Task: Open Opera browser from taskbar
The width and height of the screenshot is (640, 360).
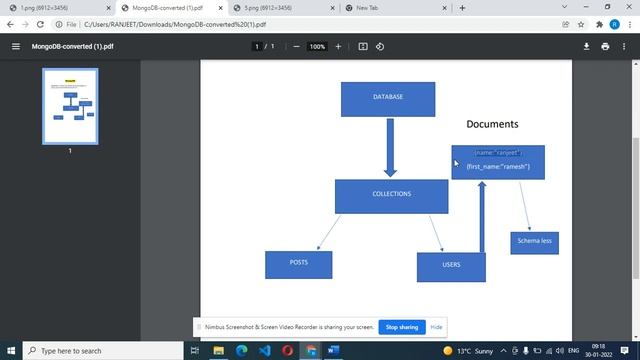Action: click(287, 351)
